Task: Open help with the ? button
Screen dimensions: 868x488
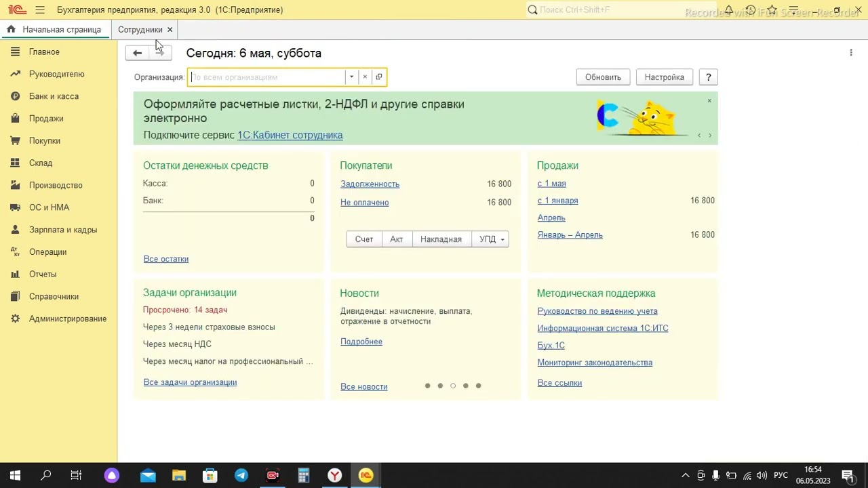Action: (708, 77)
